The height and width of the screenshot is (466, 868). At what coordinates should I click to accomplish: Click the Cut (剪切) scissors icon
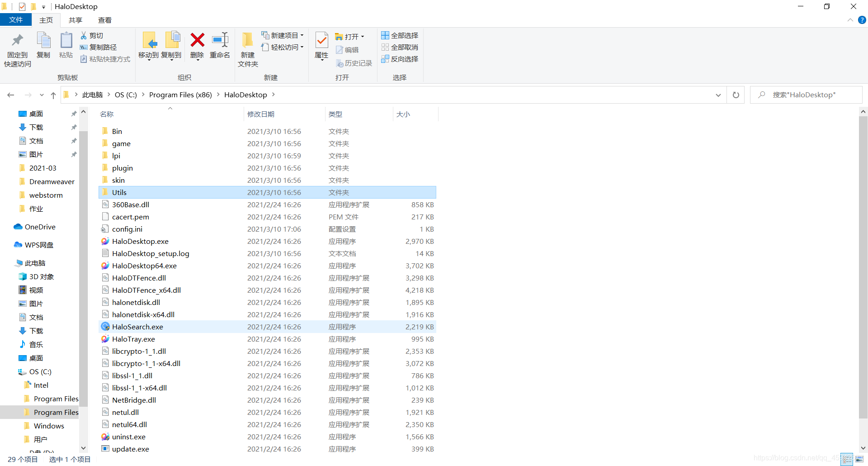coord(84,35)
